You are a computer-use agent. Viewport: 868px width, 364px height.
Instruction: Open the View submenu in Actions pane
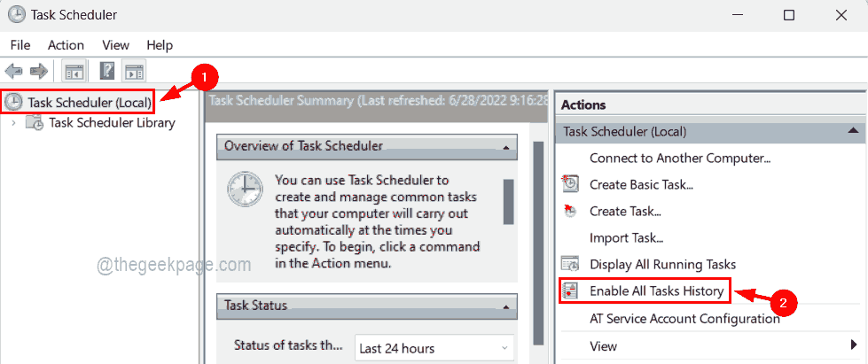[604, 345]
